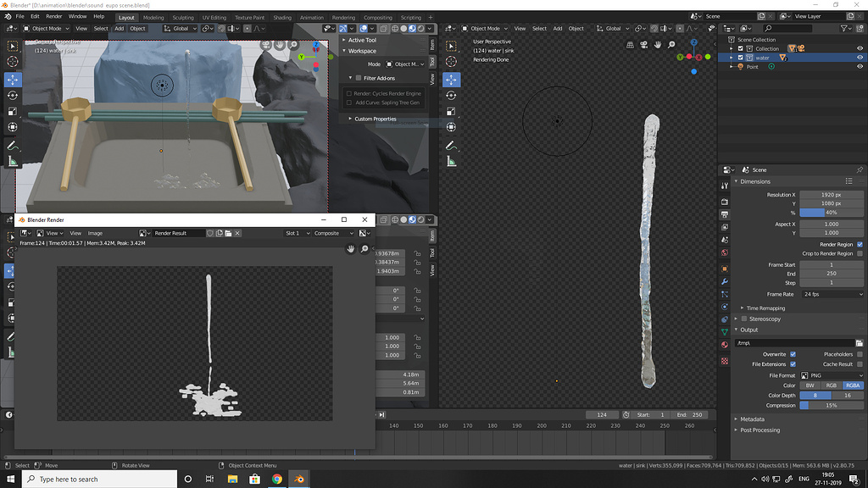Open Chrome from the Windows taskbar
This screenshot has width=868, height=488.
pyautogui.click(x=277, y=480)
